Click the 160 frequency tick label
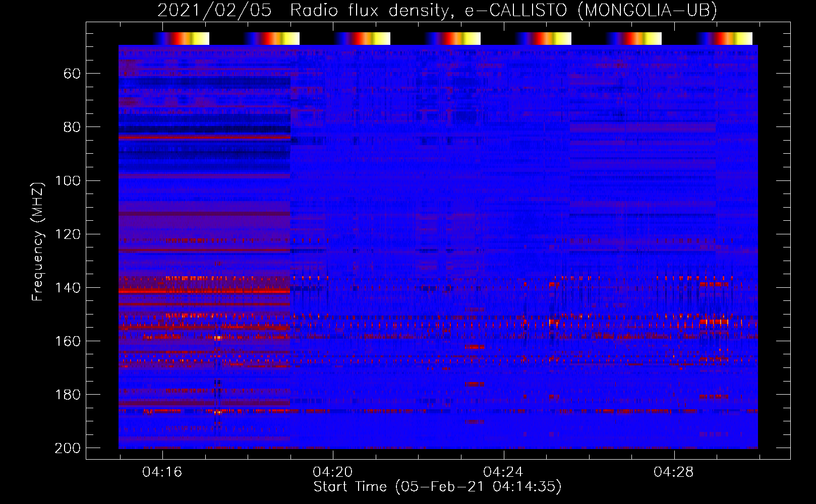Image resolution: width=816 pixels, height=504 pixels. (x=68, y=341)
